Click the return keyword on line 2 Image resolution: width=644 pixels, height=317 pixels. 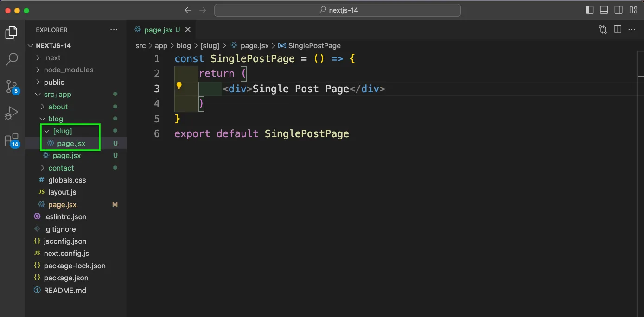[x=217, y=74]
